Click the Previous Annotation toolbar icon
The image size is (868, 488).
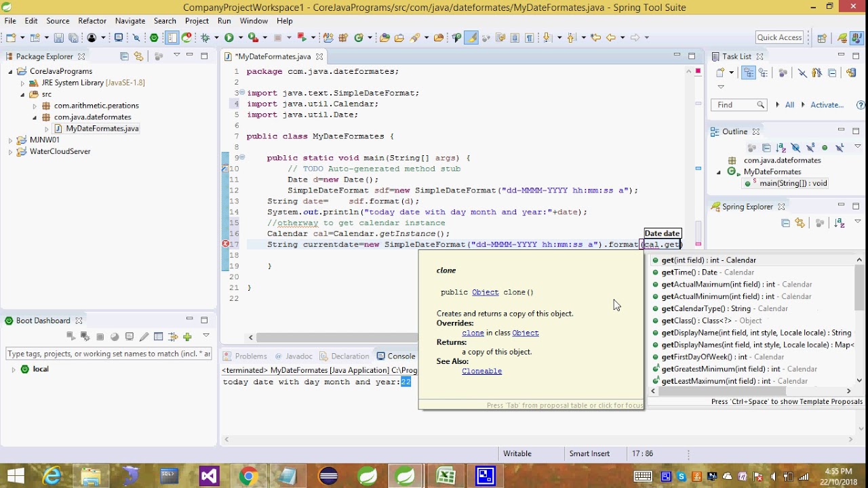pyautogui.click(x=571, y=37)
